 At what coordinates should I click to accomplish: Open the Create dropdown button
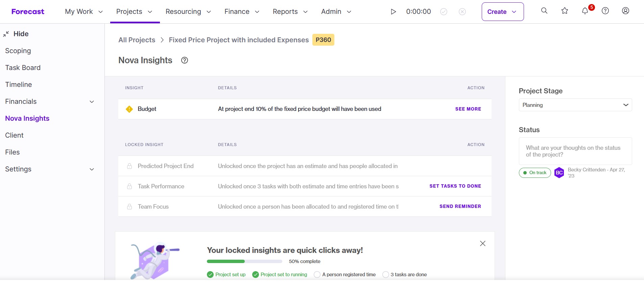click(x=503, y=11)
